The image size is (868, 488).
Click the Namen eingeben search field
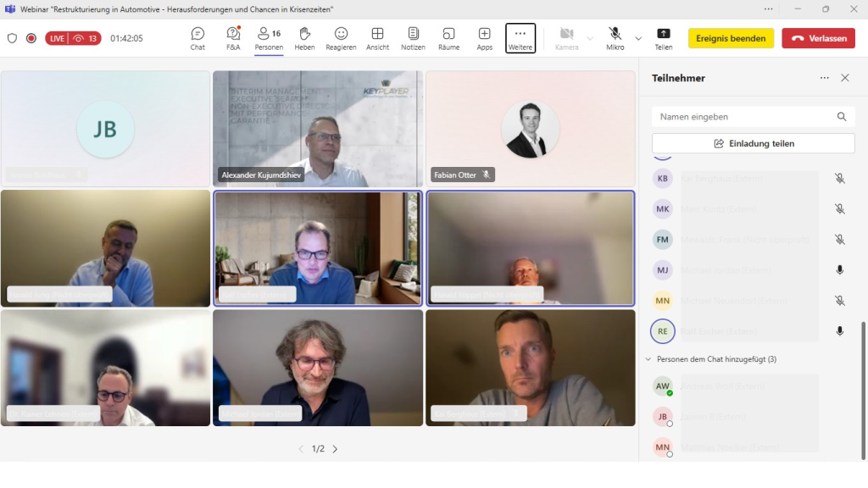[x=744, y=117]
